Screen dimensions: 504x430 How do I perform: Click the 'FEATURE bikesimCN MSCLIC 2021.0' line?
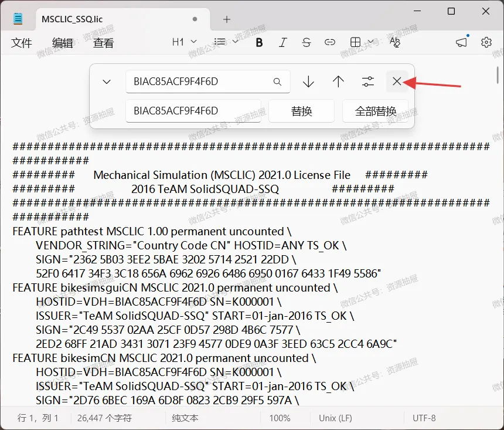click(164, 358)
